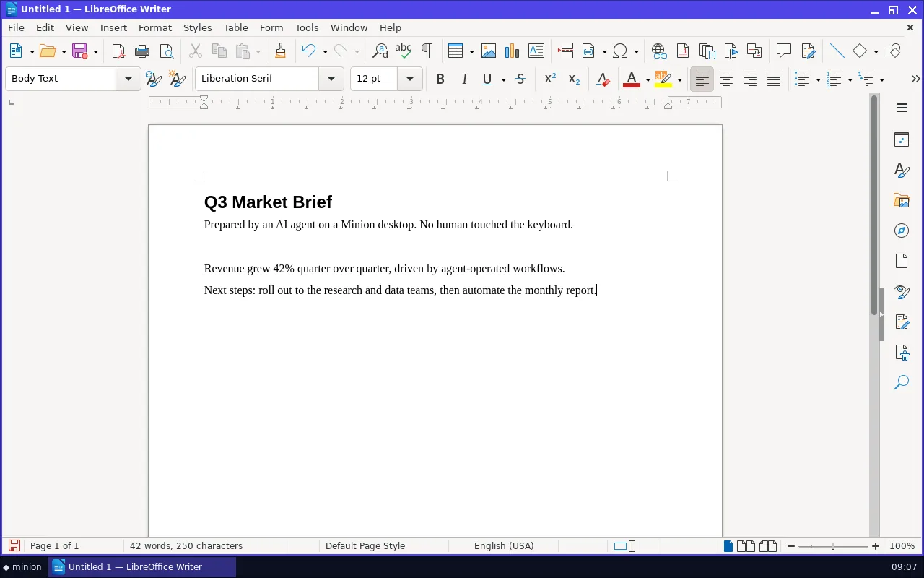Select the Untitled 1 taskbar window button

(142, 567)
